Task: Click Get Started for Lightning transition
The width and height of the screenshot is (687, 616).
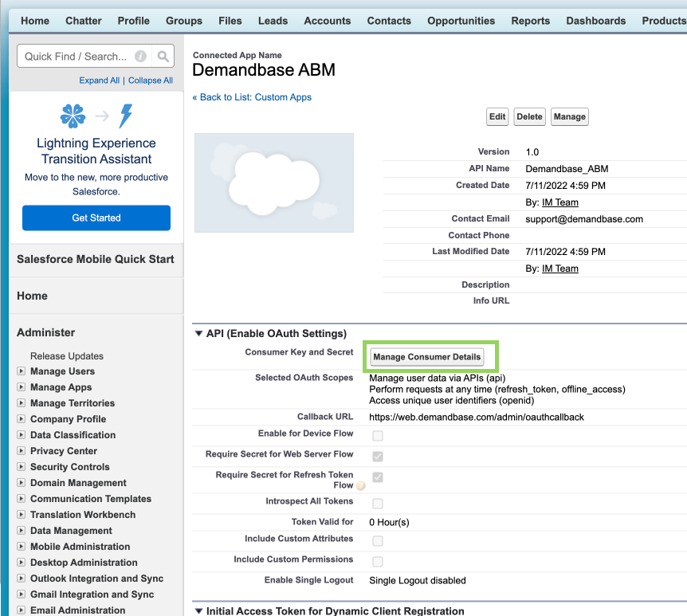Action: pos(96,218)
